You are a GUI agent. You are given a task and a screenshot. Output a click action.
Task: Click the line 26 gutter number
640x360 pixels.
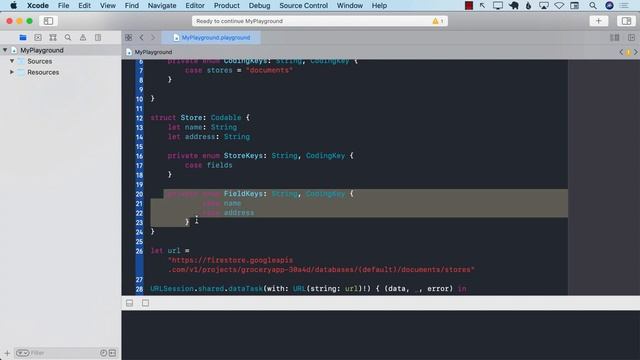(140, 251)
